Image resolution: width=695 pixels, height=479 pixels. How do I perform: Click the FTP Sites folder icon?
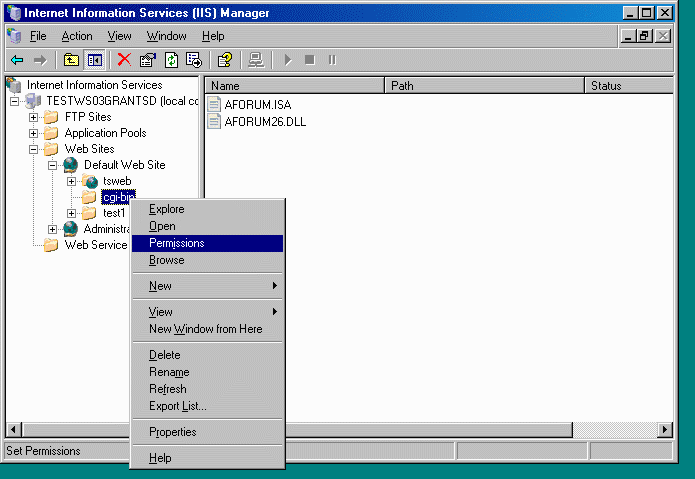click(51, 117)
